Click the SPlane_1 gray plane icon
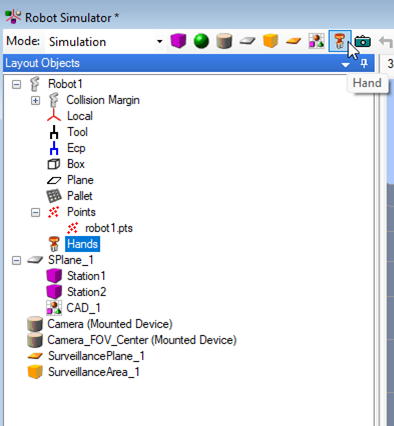 [x=35, y=260]
